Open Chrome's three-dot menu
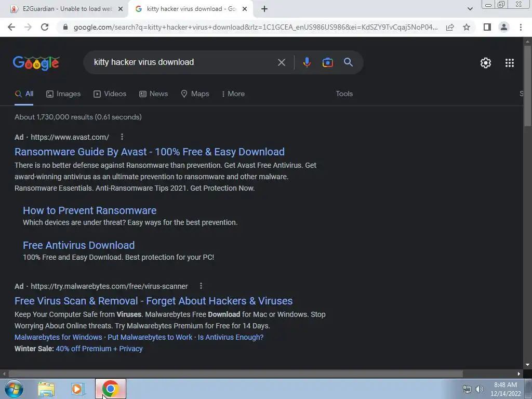532x399 pixels. [x=521, y=27]
